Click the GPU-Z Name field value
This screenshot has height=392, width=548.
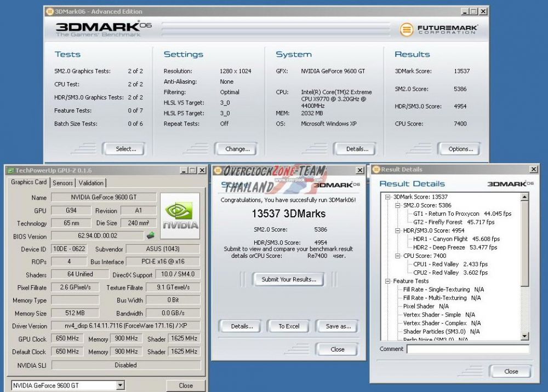[104, 197]
